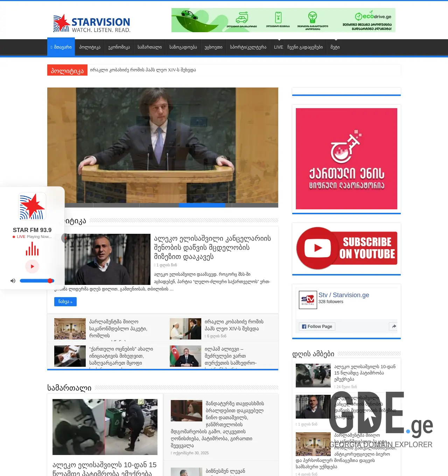Select the პოლიტიკა menu item
The image size is (448, 476).
[90, 47]
